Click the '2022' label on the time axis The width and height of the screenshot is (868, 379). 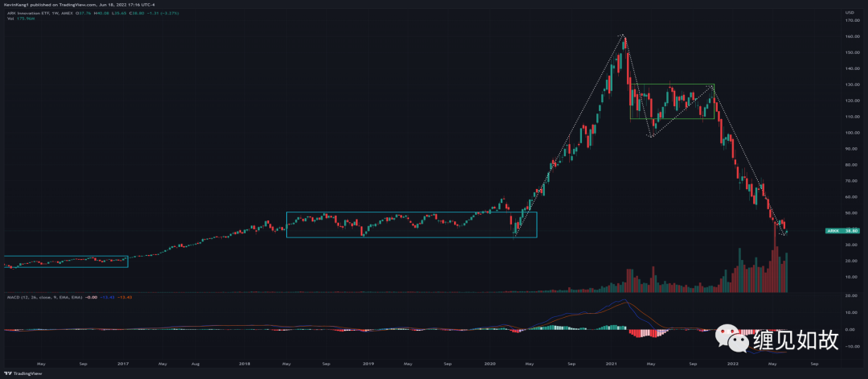pos(734,365)
